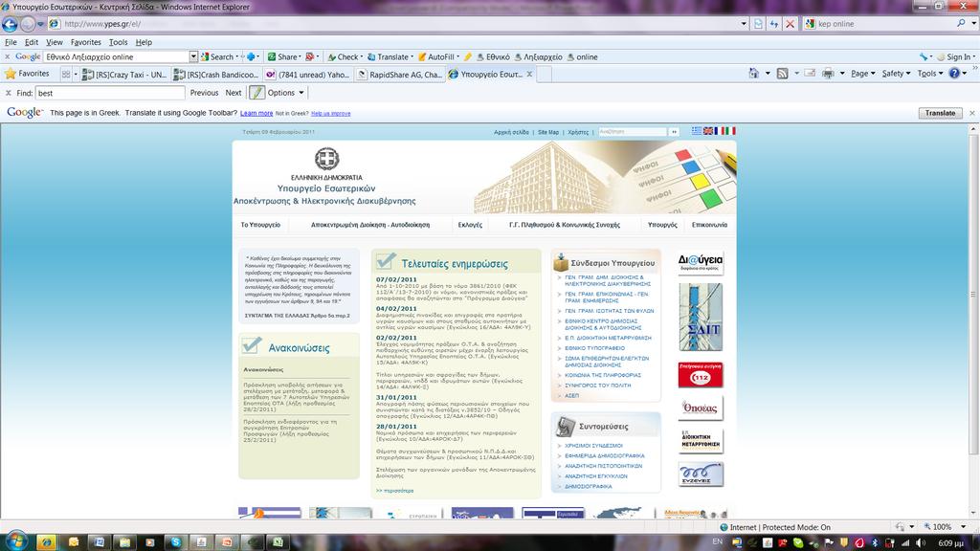Open the View menu
This screenshot has width=980, height=551.
pyautogui.click(x=55, y=42)
